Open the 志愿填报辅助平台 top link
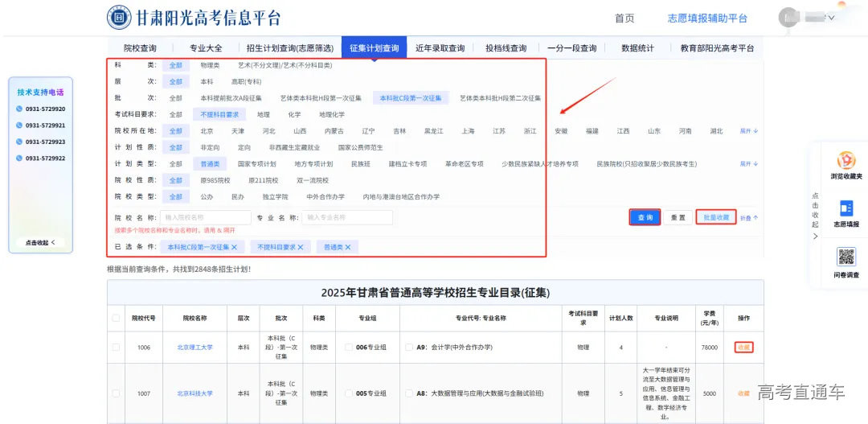This screenshot has width=868, height=424. 707,19
